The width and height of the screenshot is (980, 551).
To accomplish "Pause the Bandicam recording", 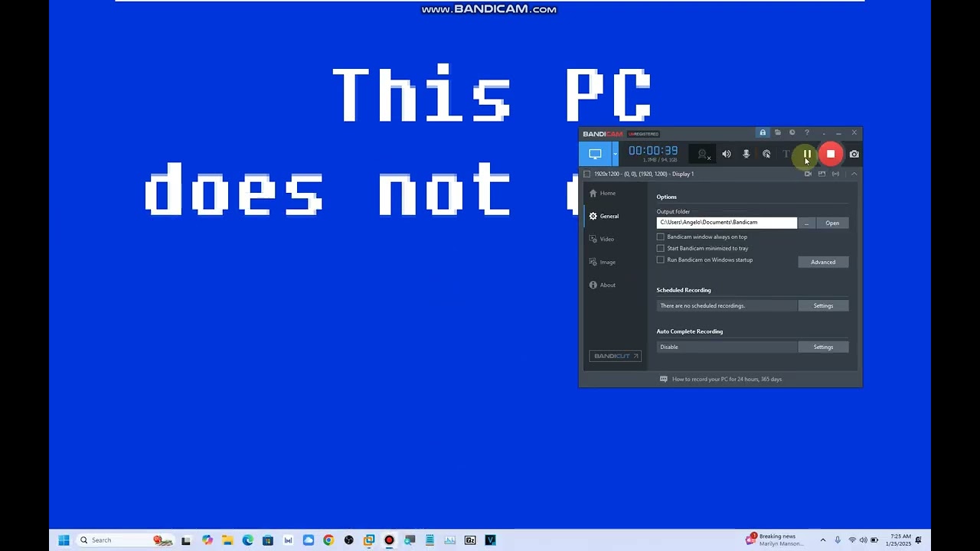I will 807,154.
